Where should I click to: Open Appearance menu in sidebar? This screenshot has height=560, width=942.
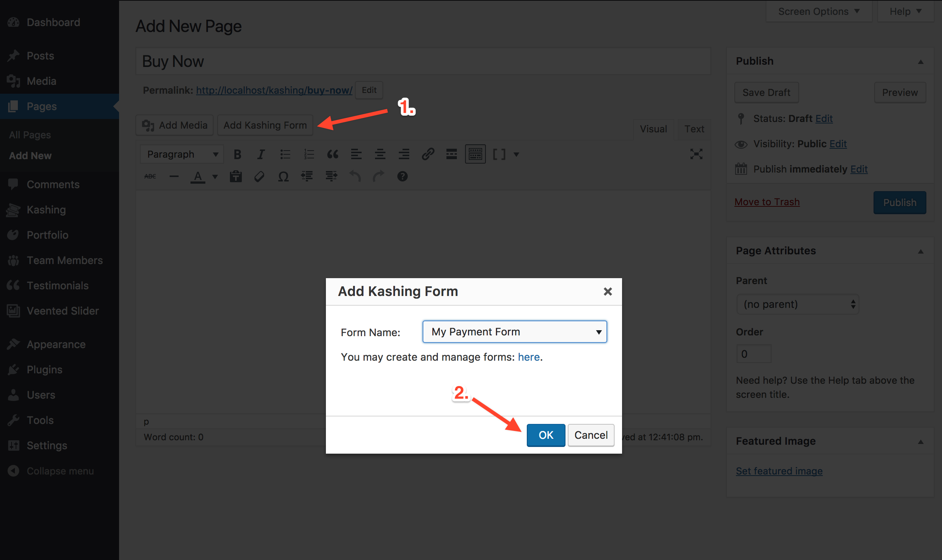point(56,345)
